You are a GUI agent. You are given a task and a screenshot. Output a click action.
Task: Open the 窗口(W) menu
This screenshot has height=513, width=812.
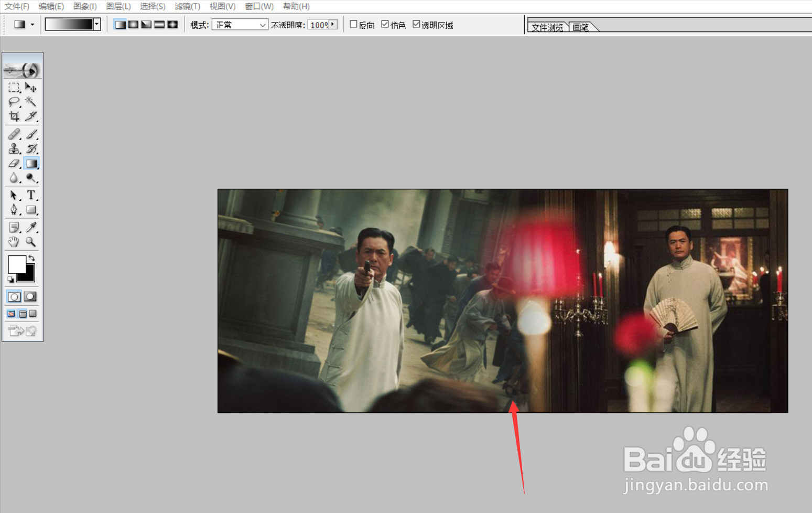click(x=259, y=6)
